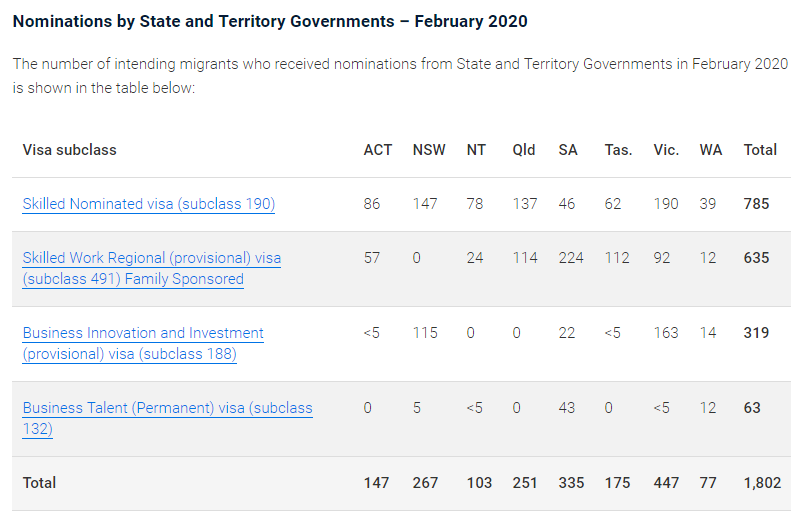Open the Business Talent (Permanent) subclass 132 link
The width and height of the screenshot is (804, 524).
tap(167, 408)
